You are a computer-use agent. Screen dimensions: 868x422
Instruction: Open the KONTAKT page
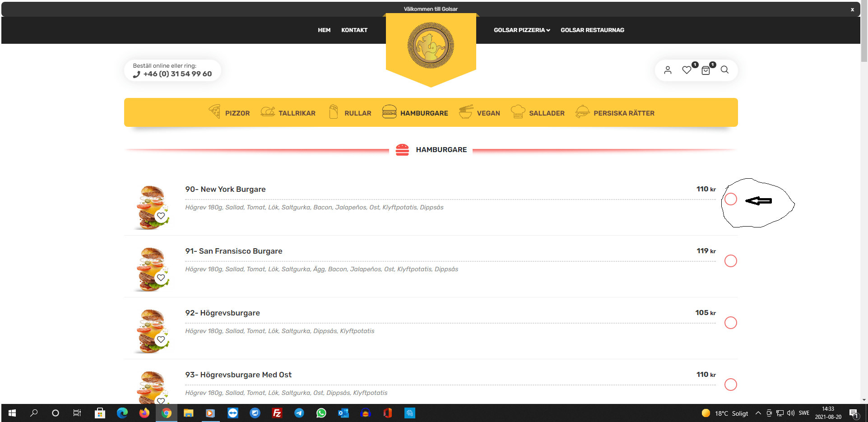click(x=354, y=30)
